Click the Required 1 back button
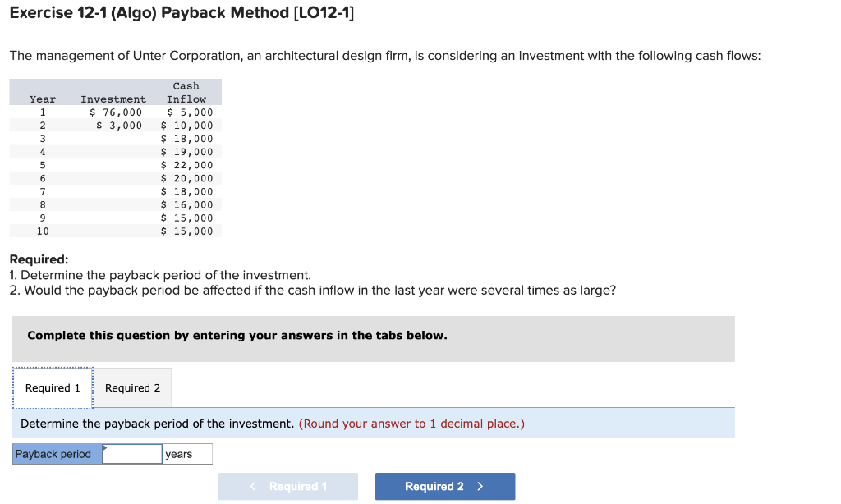This screenshot has width=841, height=504. tap(287, 486)
